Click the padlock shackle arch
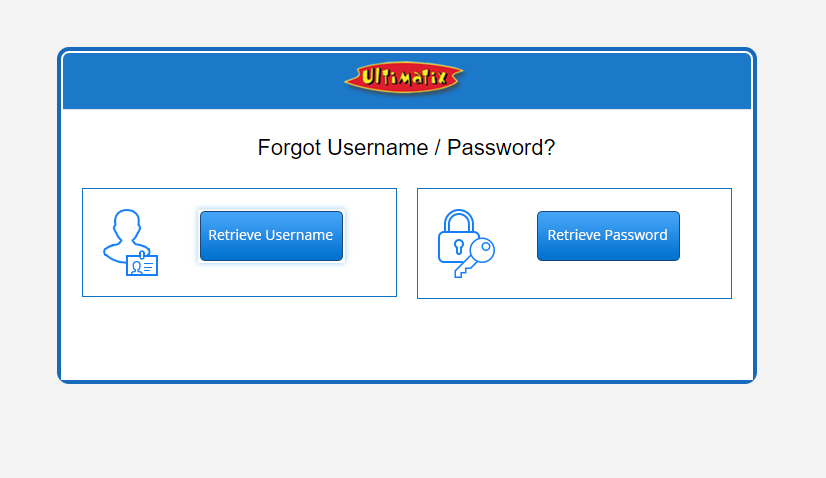Image resolution: width=826 pixels, height=478 pixels. pos(459,220)
